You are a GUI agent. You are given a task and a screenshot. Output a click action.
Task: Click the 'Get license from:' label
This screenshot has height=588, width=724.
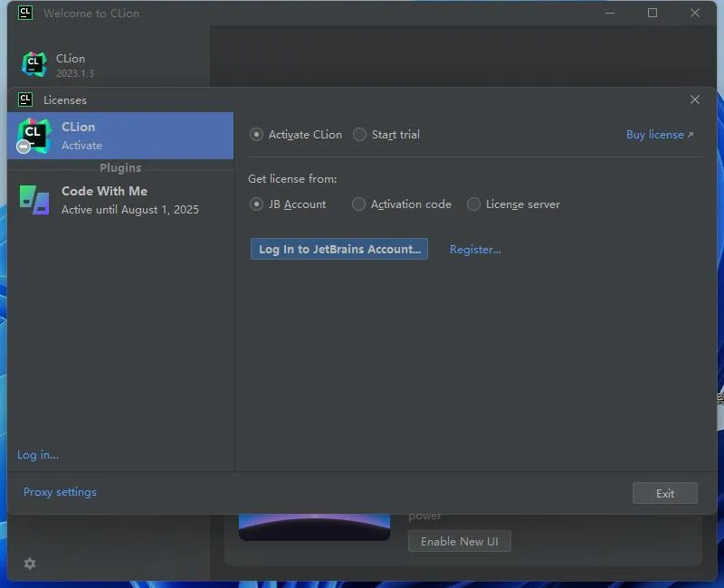292,179
